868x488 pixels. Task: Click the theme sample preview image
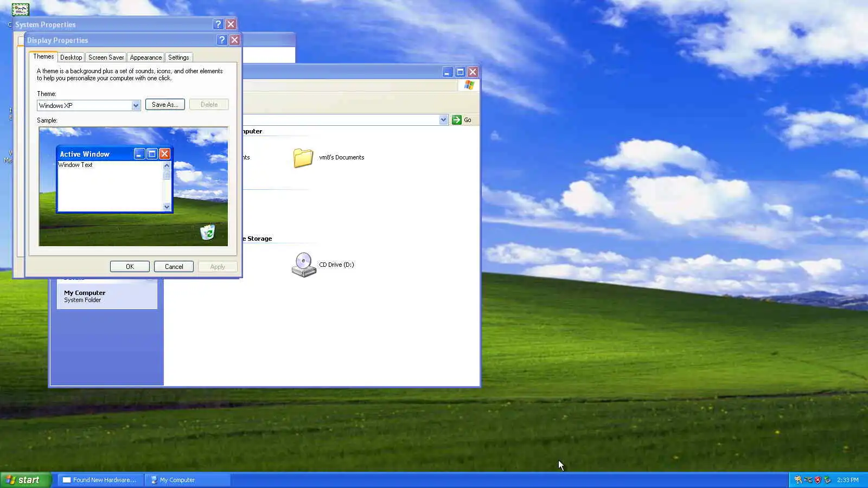pyautogui.click(x=133, y=187)
